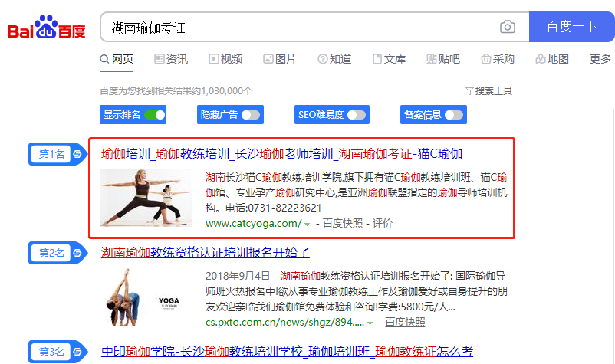
Task: Expand arrow next to cs.pxto.com.cn URL
Action: (x=370, y=323)
